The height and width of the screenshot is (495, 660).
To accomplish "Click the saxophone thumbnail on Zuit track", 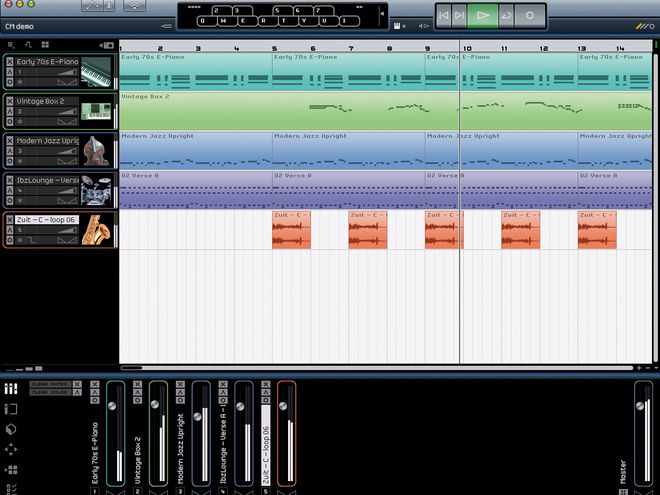I will [96, 230].
